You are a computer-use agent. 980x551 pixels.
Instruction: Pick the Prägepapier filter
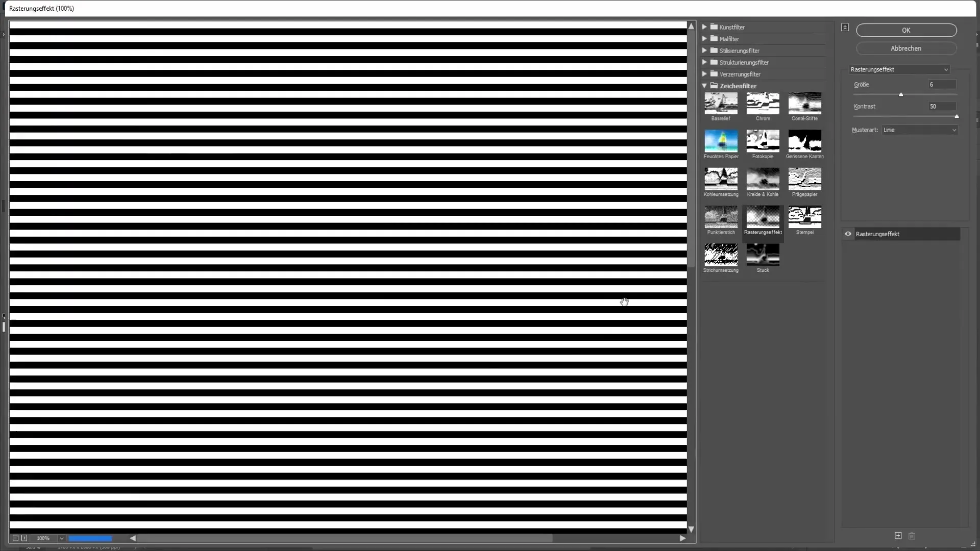[x=804, y=179]
